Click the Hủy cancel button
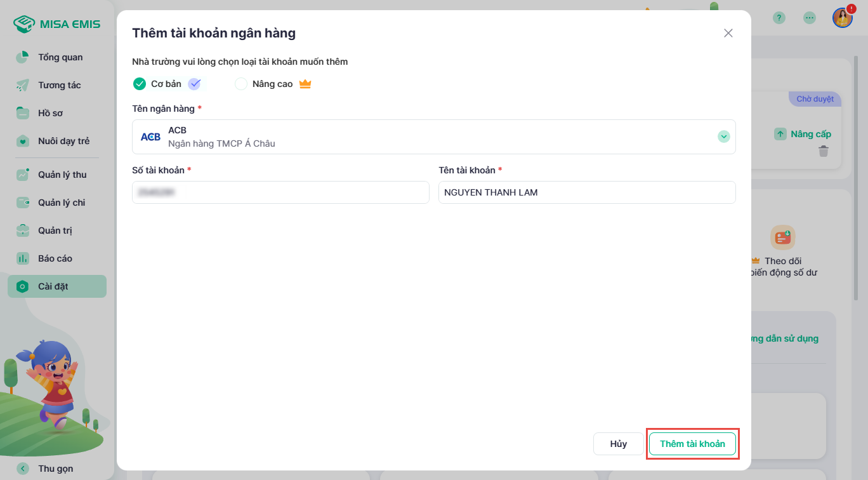 [x=618, y=444]
